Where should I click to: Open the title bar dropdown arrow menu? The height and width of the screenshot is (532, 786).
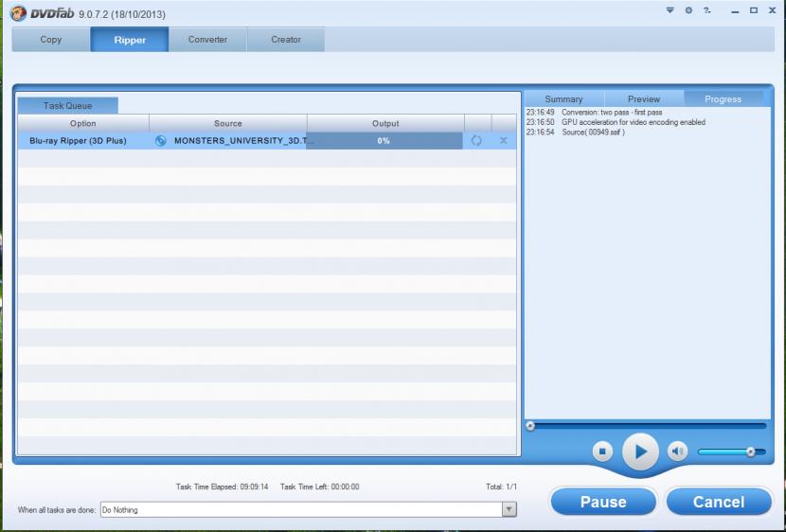(670, 10)
